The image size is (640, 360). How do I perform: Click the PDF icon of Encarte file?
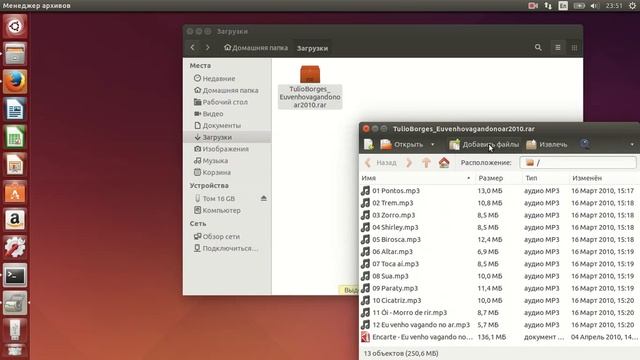[365, 337]
